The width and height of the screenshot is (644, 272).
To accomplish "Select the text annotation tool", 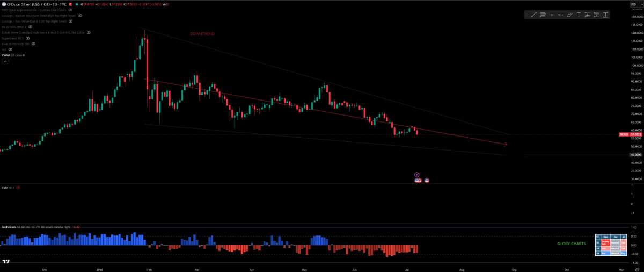I will [579, 15].
